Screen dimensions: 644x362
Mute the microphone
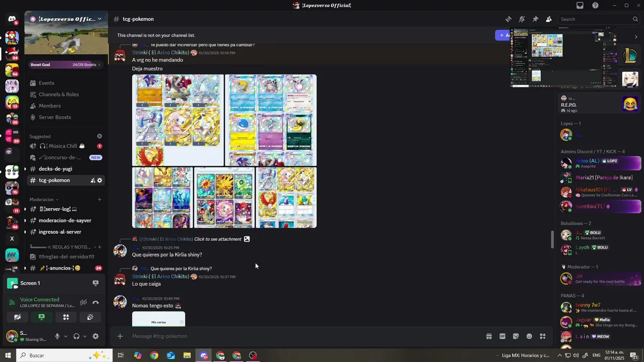tap(57, 336)
